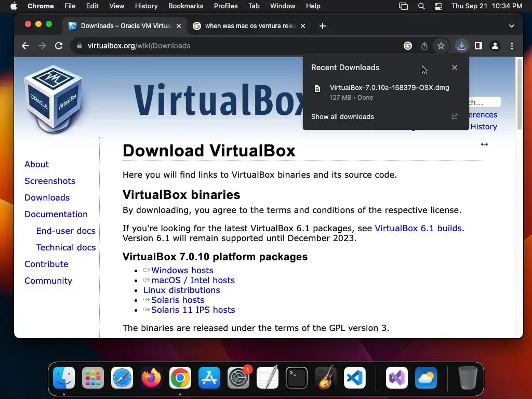Click the History link at top right
532x399 pixels.
(x=484, y=127)
